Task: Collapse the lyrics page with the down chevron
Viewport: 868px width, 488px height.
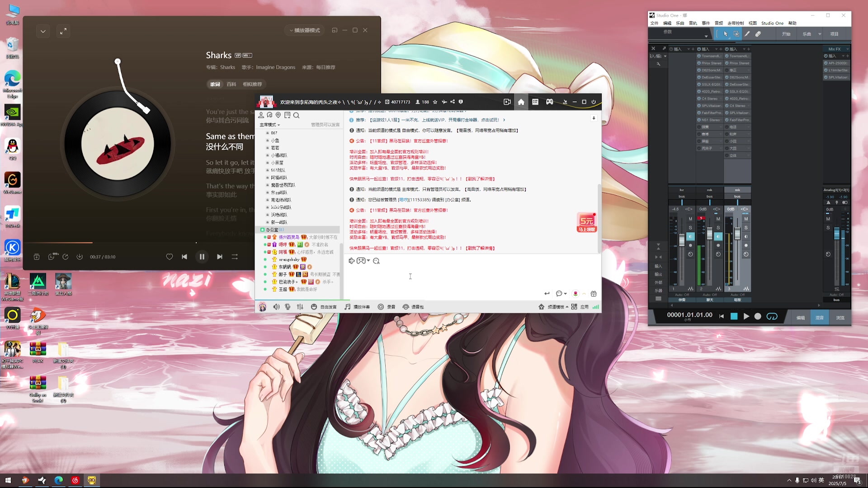Action: (43, 31)
